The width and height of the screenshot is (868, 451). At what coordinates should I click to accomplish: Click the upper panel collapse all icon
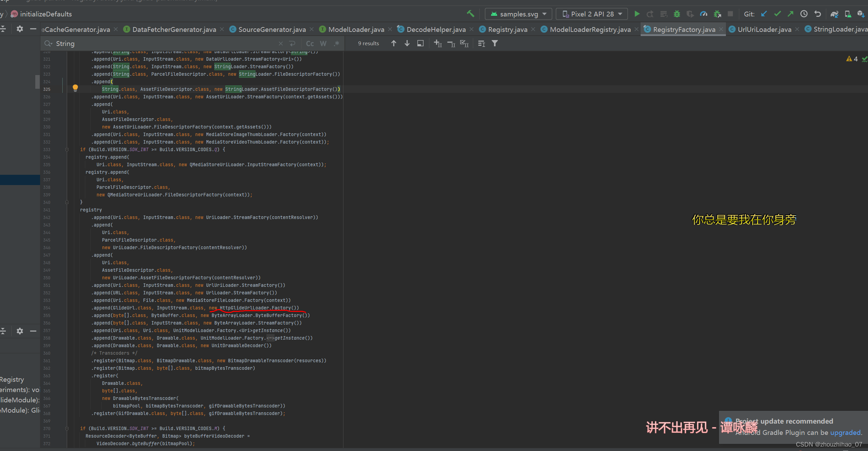coord(3,29)
